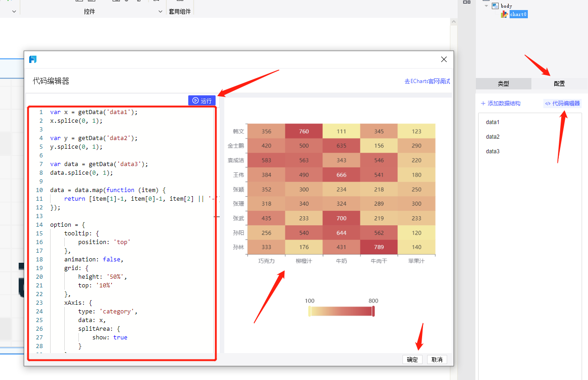Viewport: 588px width, 380px height.
Task: Click the 韩文 y-axis label
Action: tap(238, 131)
